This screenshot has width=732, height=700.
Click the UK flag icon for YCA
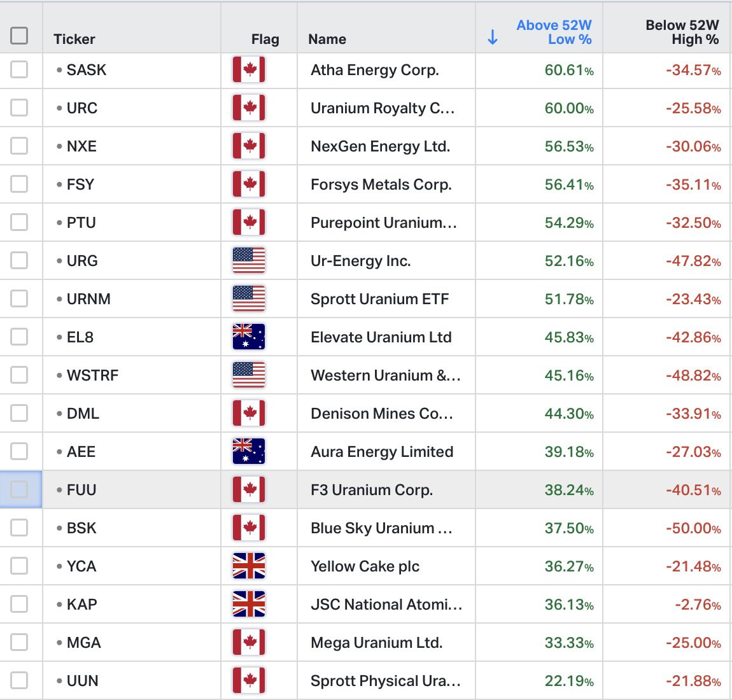pos(249,566)
